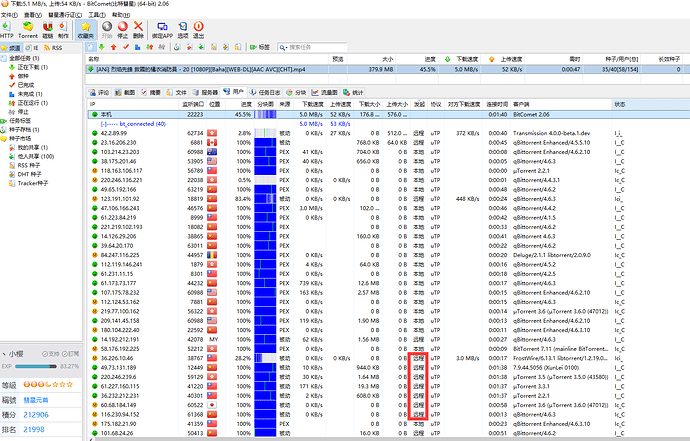Open the 彗星通行证 menu
This screenshot has height=441, width=690.
coord(65,15)
